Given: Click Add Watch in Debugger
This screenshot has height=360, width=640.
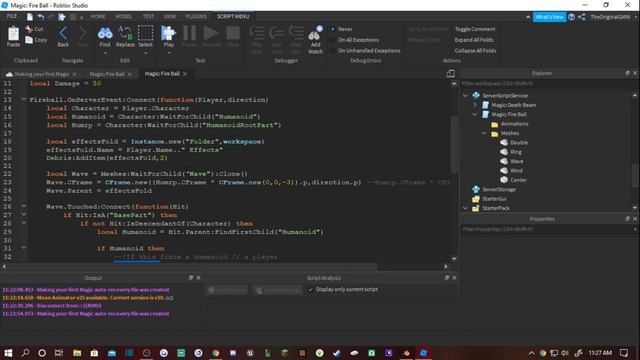Looking at the screenshot, I should (x=315, y=40).
